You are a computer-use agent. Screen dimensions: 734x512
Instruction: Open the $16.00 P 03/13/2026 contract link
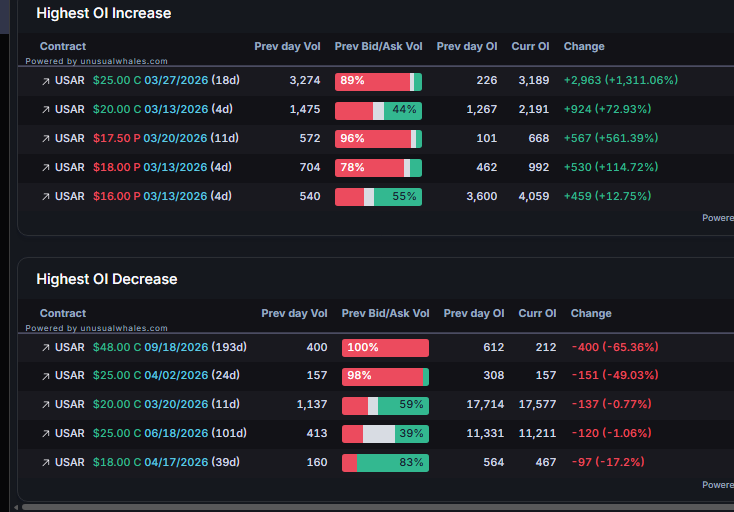pos(162,196)
